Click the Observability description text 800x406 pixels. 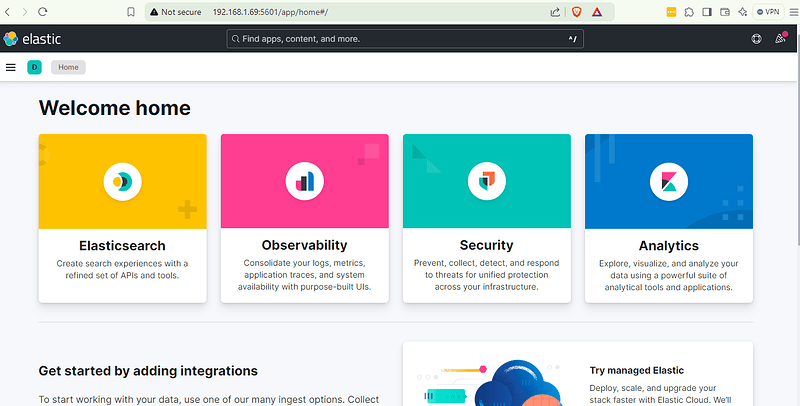305,275
